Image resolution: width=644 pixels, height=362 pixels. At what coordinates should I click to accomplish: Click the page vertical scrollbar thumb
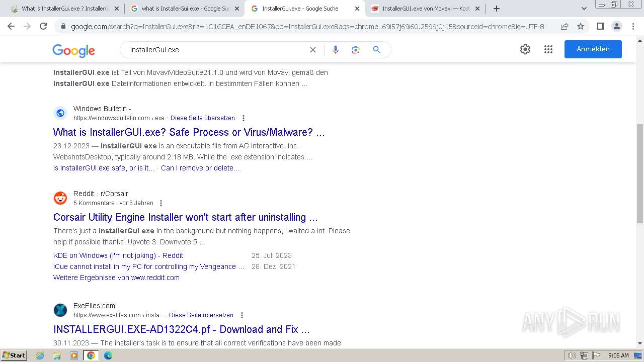tap(640, 173)
